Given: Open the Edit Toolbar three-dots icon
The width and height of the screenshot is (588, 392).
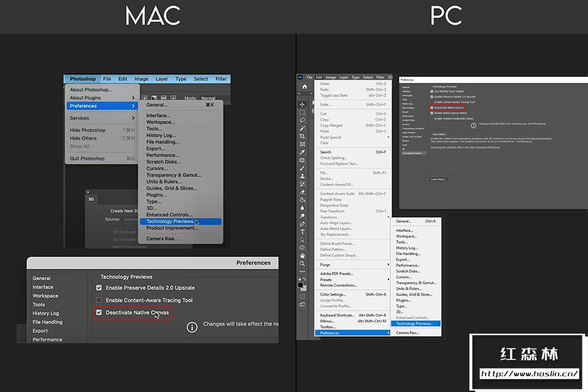Looking at the screenshot, I should (x=302, y=272).
